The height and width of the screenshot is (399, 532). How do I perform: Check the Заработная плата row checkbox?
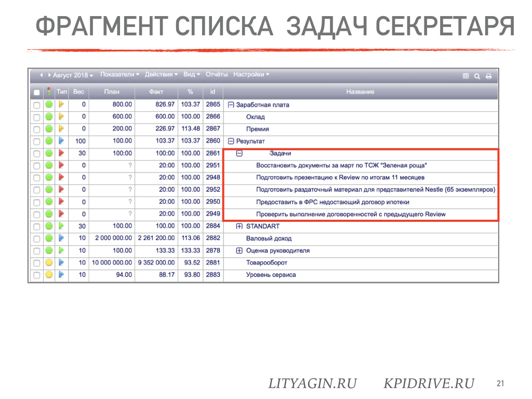37,105
